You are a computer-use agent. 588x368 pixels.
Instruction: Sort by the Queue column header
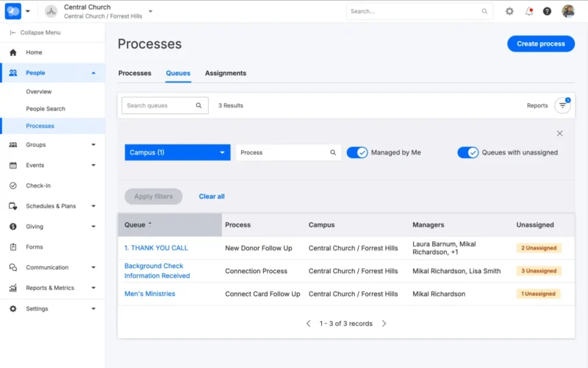[x=170, y=224]
